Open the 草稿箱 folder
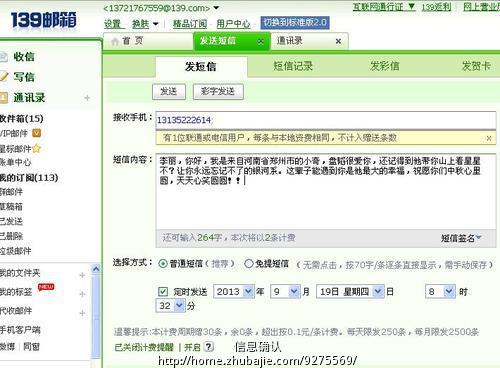This screenshot has height=368, width=500. point(11,207)
